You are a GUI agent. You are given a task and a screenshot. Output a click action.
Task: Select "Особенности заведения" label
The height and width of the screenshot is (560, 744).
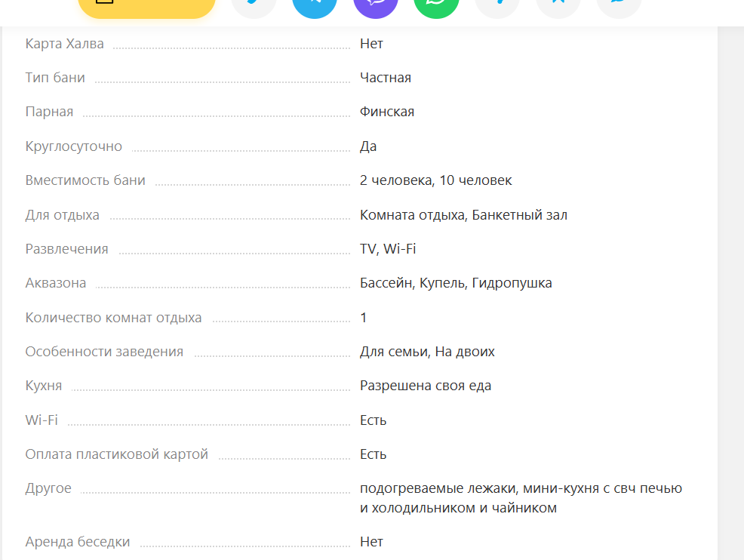click(104, 352)
